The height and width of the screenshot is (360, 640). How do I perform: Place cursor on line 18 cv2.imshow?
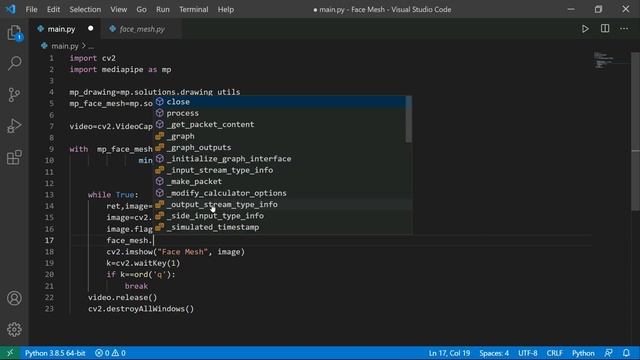176,252
